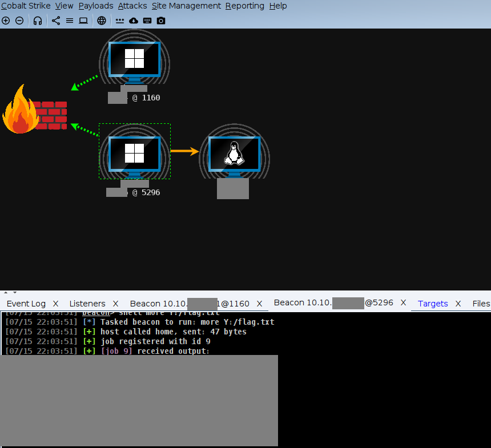This screenshot has height=448, width=491.
Task: Click the minus disconnect icon in toolbar
Action: point(19,21)
